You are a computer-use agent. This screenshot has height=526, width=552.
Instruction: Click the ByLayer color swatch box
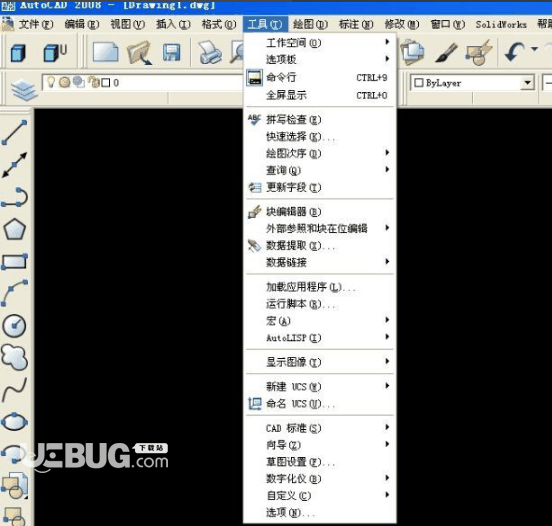(419, 83)
